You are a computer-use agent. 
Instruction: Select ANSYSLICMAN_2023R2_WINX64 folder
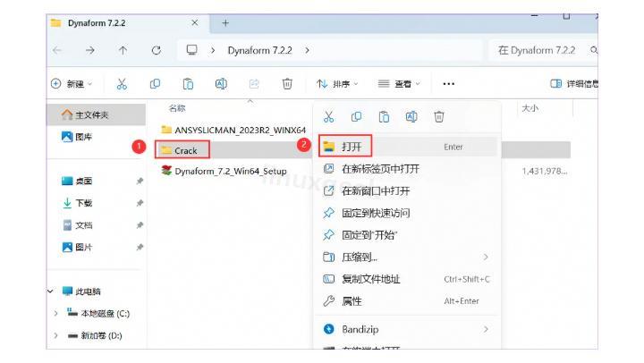(233, 130)
